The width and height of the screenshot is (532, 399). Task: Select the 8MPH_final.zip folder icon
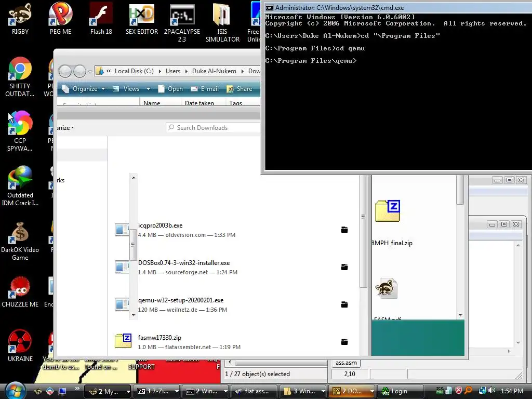[x=388, y=211]
